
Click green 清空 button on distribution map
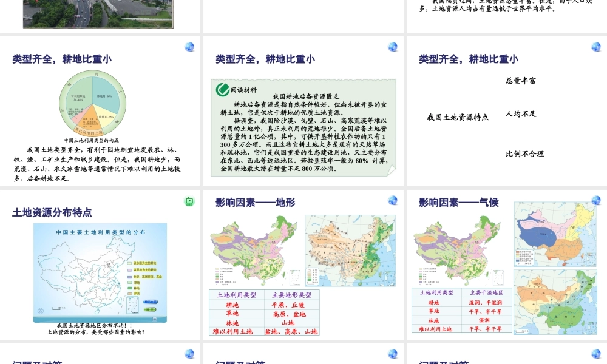click(x=150, y=309)
